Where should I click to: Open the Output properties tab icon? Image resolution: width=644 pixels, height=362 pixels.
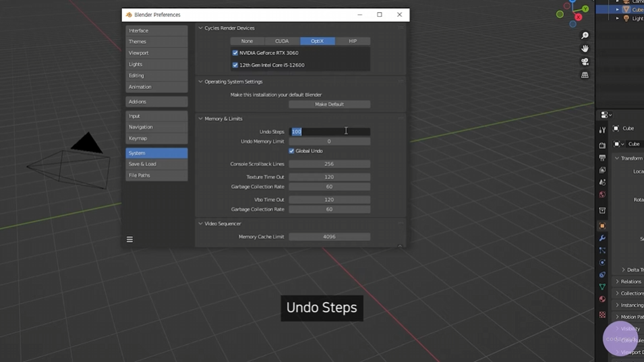pyautogui.click(x=602, y=158)
